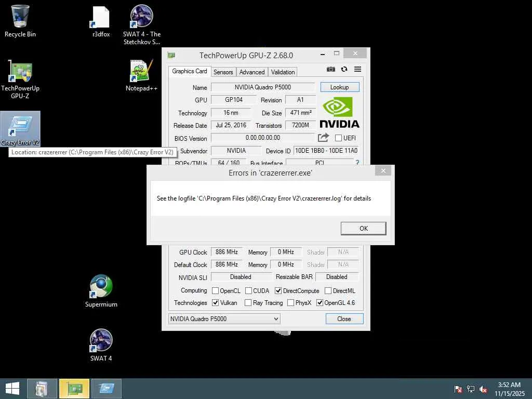Switch to the Validation tab
The height and width of the screenshot is (399, 532).
pyautogui.click(x=283, y=72)
